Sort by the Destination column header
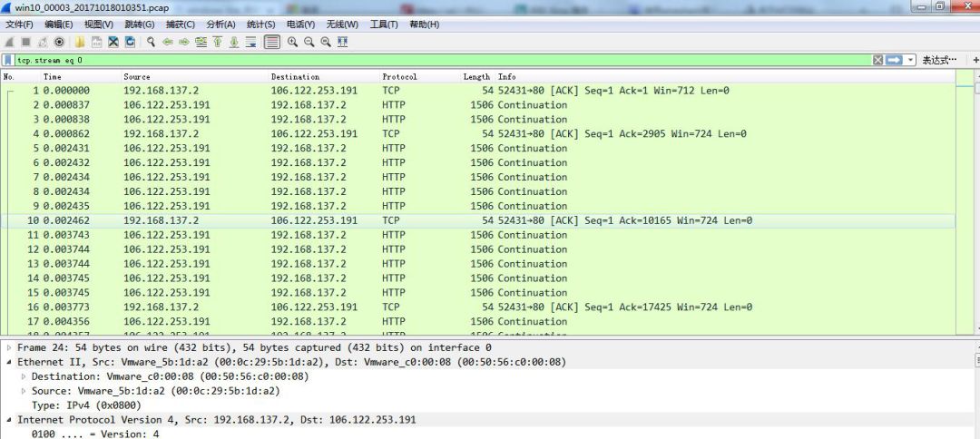The image size is (980, 439). point(325,76)
